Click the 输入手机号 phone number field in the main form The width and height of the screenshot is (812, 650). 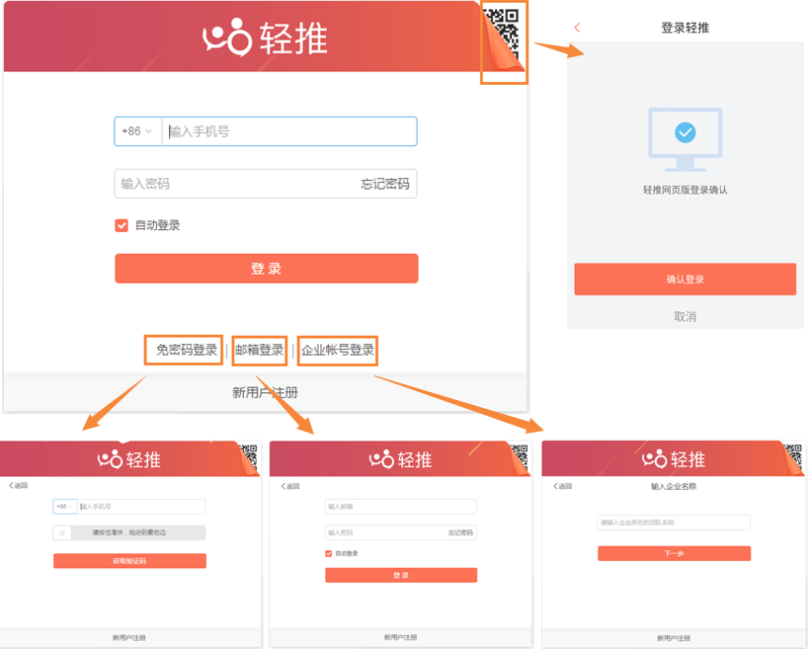pyautogui.click(x=288, y=131)
